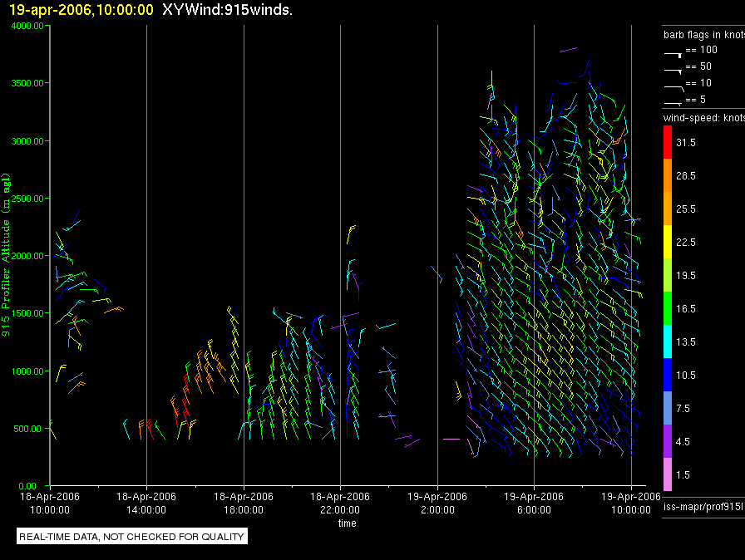Screen dimensions: 745x560
Task: Click the yellow-green 19.5 knots swatch
Action: click(x=668, y=275)
